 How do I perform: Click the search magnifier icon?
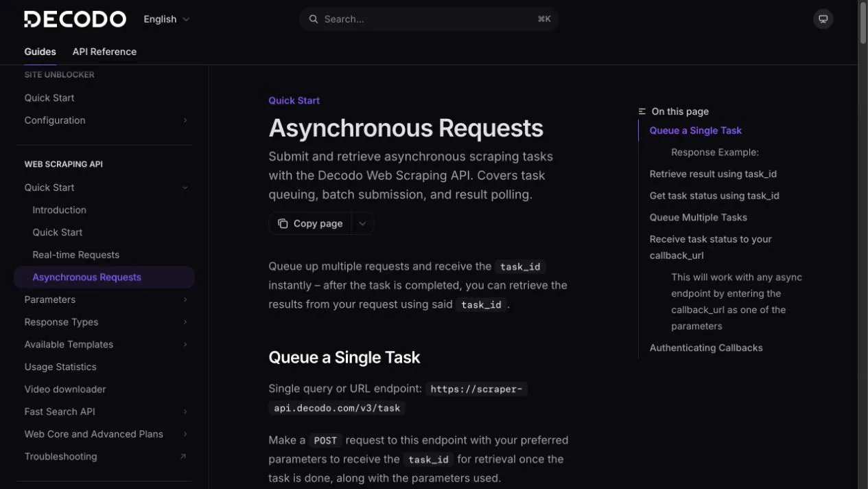pos(314,19)
